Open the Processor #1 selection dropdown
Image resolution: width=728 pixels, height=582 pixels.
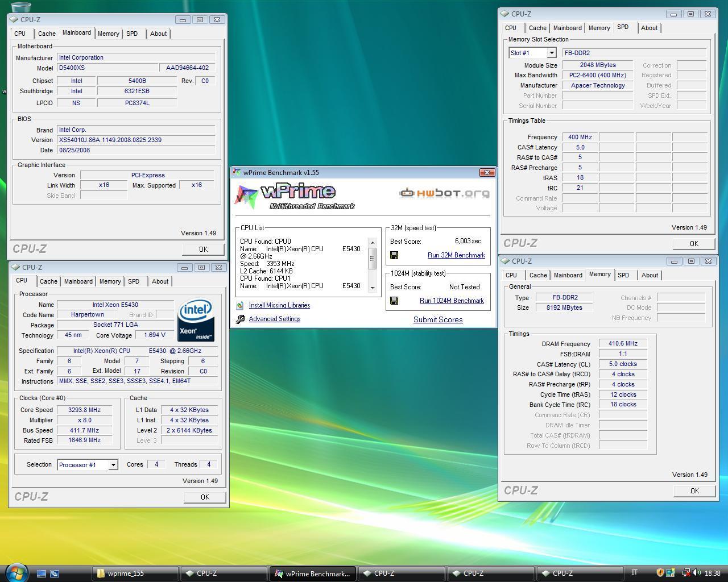[113, 465]
